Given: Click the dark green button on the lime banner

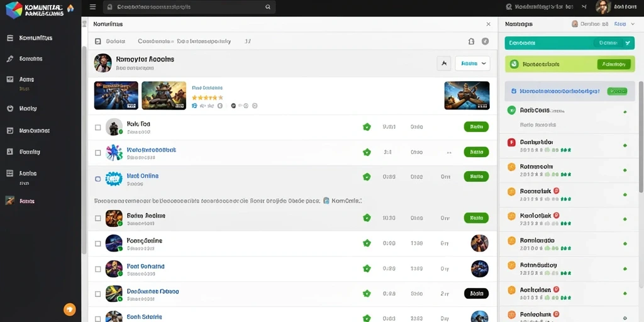Looking at the screenshot, I should [x=614, y=64].
